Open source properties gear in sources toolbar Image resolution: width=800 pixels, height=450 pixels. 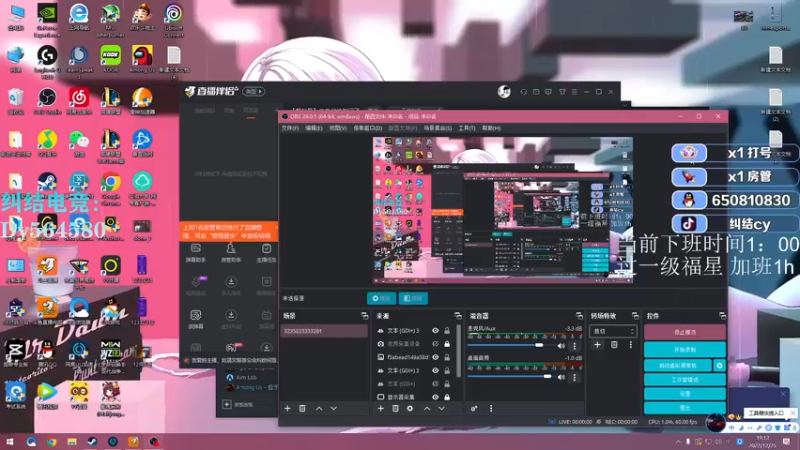[410, 408]
